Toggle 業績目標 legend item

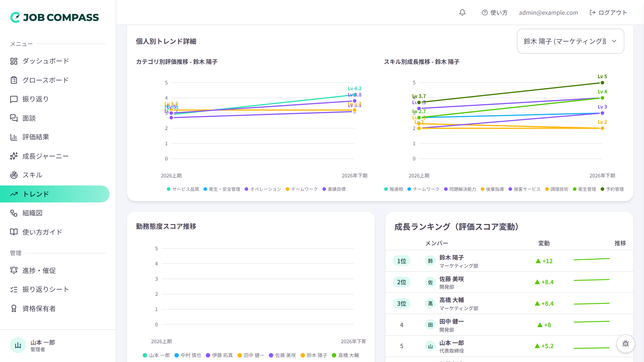[x=334, y=189]
